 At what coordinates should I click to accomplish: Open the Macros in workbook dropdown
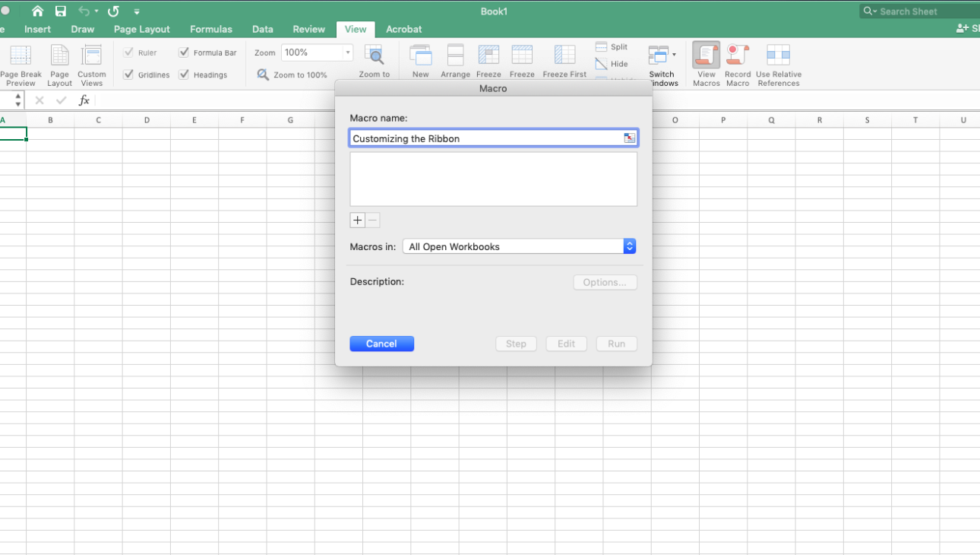[x=630, y=246]
